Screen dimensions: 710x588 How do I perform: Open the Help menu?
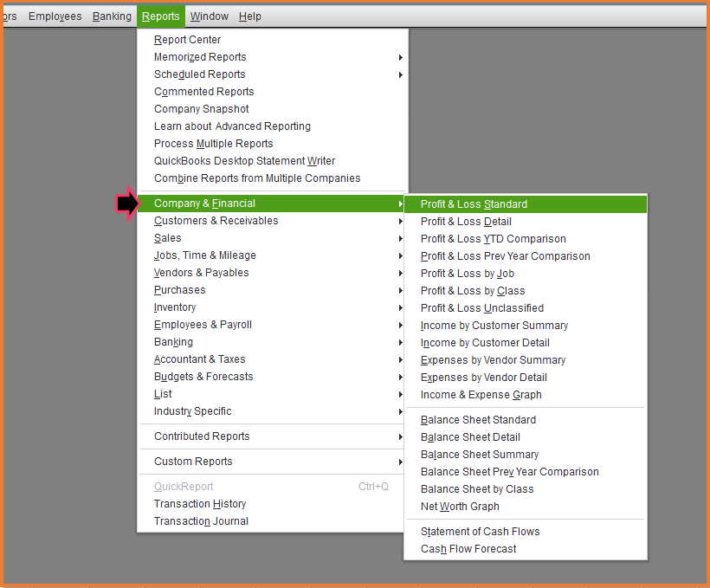coord(250,16)
